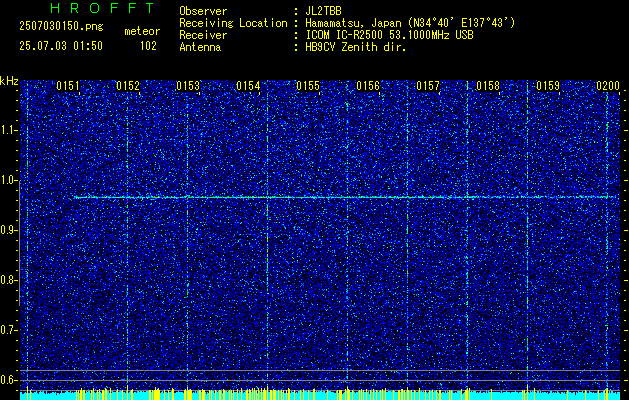Click the 0151 time marker

[68, 86]
